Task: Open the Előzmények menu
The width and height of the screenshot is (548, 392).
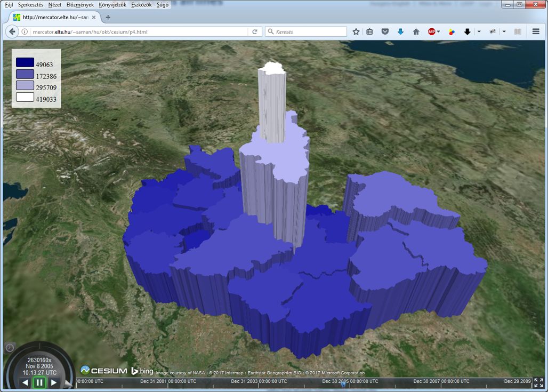Action: 80,5
